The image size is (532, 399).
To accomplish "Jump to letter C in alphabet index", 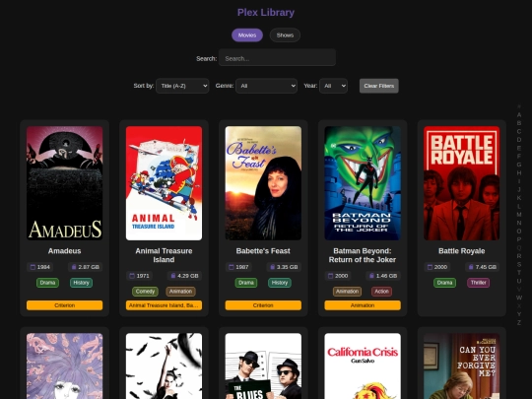I will click(x=519, y=131).
